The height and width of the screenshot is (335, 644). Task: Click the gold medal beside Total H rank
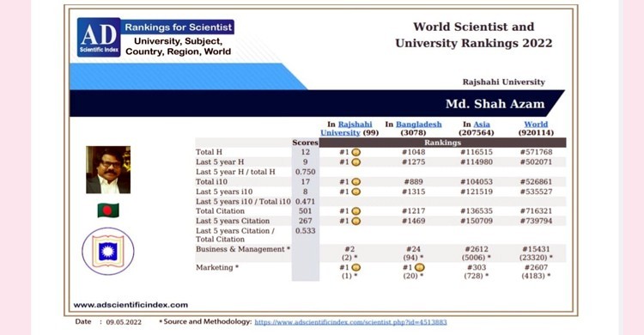tap(356, 152)
